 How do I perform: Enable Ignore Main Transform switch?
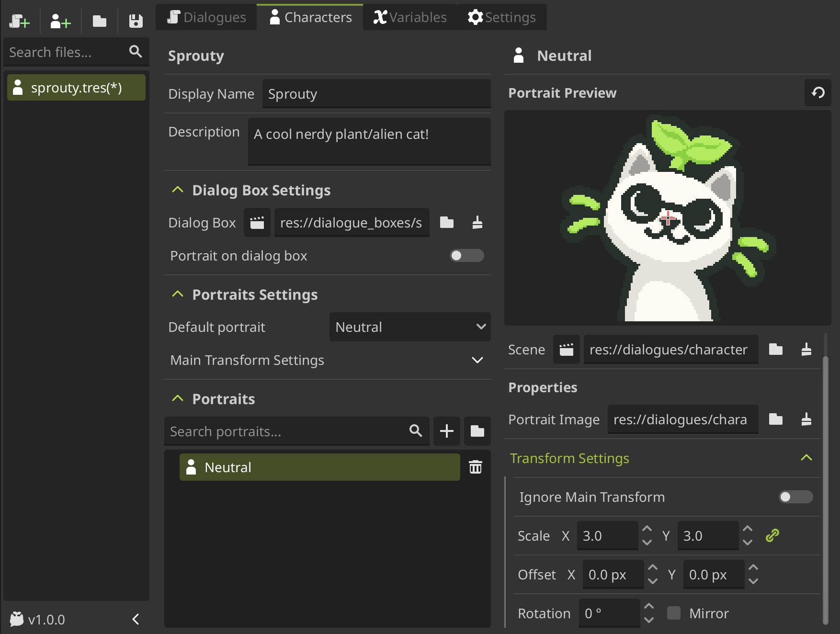pyautogui.click(x=795, y=497)
